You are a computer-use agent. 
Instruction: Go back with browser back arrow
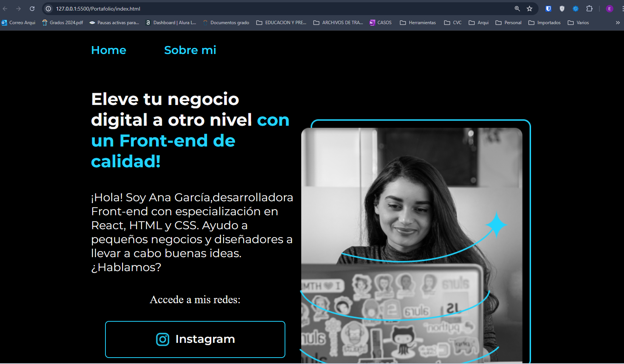pos(5,9)
